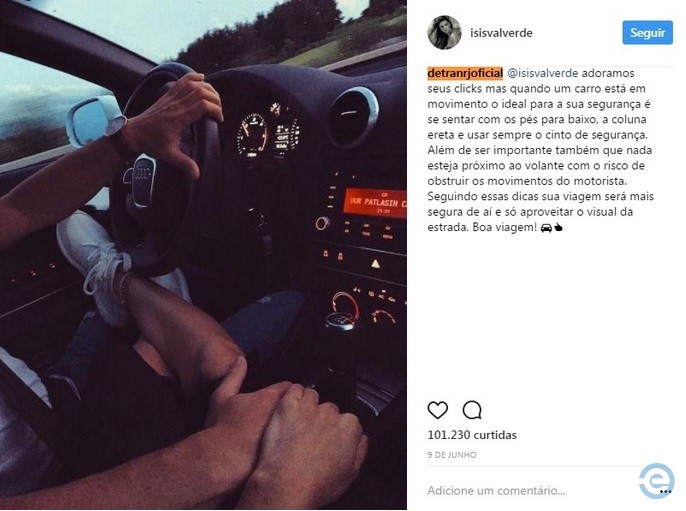
Task: Open the isisvalverde username in post header
Action: tap(501, 33)
